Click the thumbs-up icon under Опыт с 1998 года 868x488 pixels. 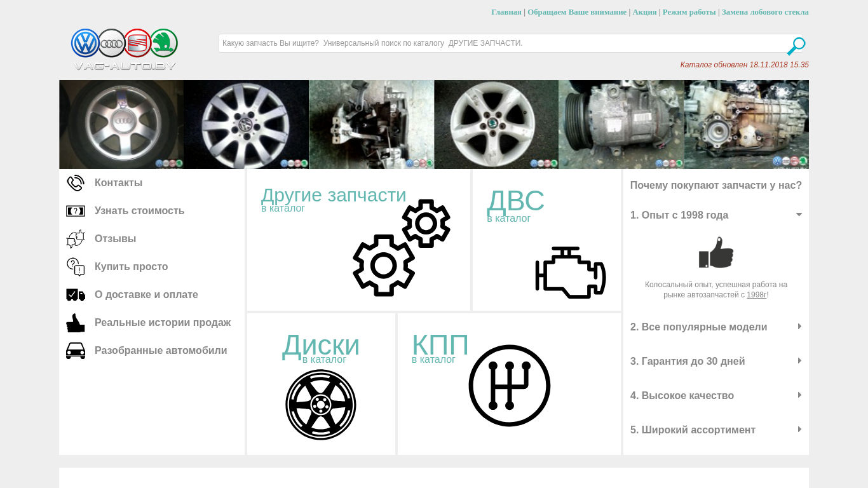(x=716, y=252)
